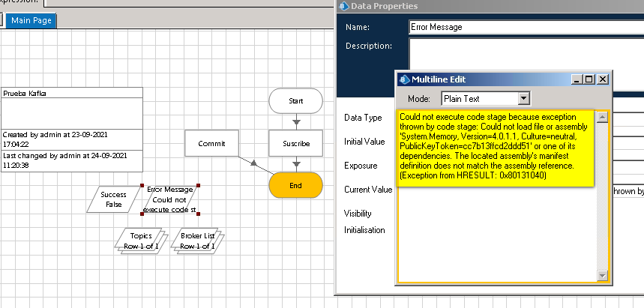Minimize the Multiline Edit window
This screenshot has width=644, height=308.
click(x=577, y=79)
